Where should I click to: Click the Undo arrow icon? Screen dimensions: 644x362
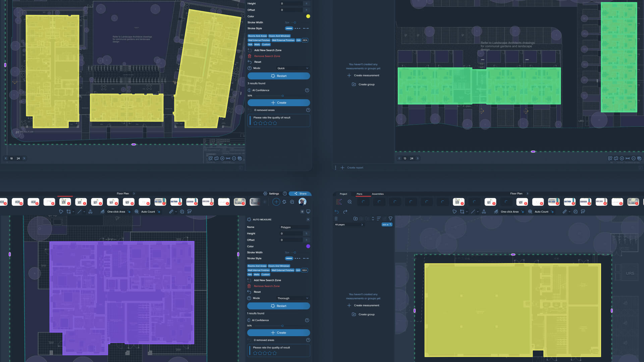tap(336, 212)
